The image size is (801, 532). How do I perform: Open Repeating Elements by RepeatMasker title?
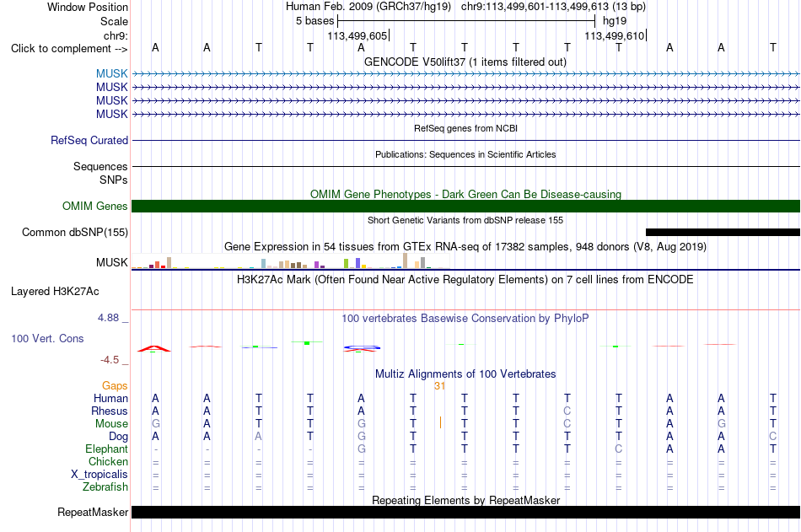tap(465, 500)
